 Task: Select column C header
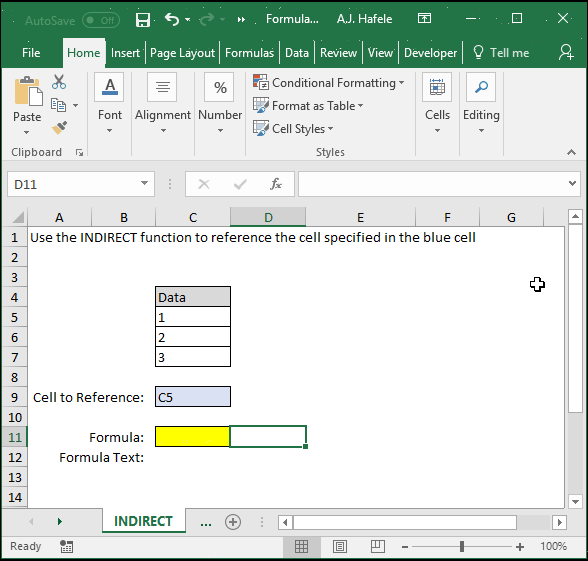click(x=193, y=218)
